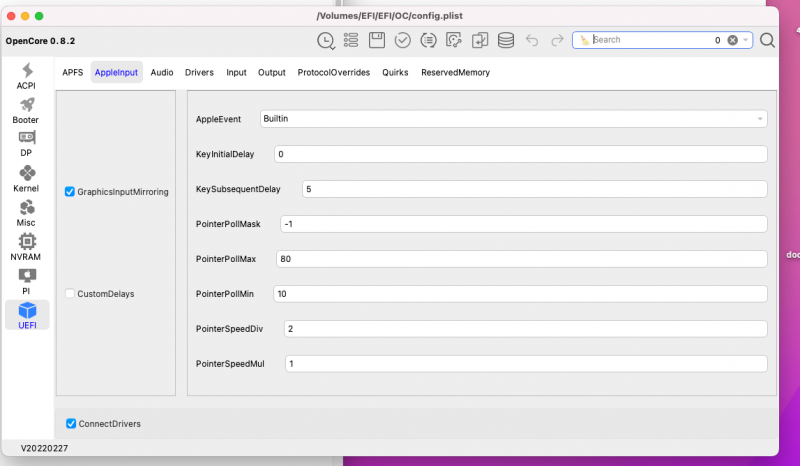Clear search with the X button
Viewport: 800px width, 466px height.
coord(733,40)
